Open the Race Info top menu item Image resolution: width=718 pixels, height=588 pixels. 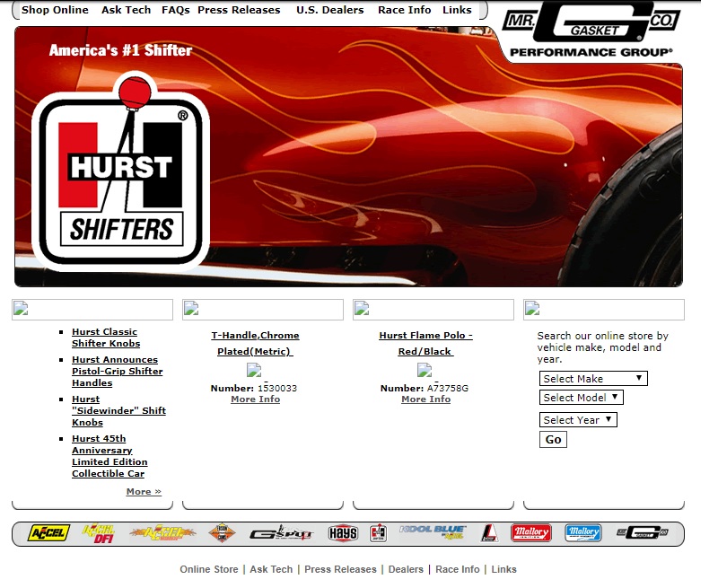click(404, 10)
